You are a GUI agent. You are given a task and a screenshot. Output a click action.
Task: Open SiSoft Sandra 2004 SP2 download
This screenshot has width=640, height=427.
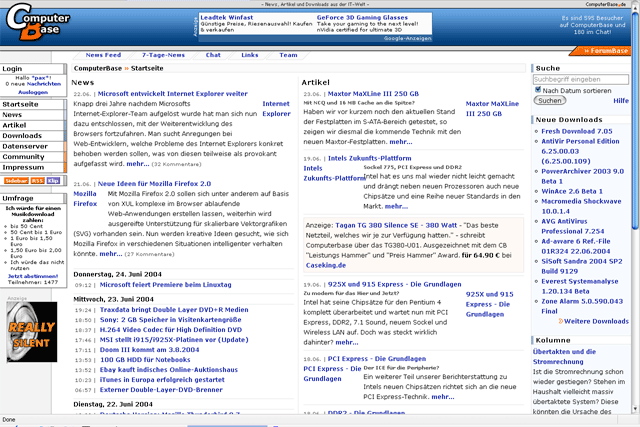click(582, 266)
